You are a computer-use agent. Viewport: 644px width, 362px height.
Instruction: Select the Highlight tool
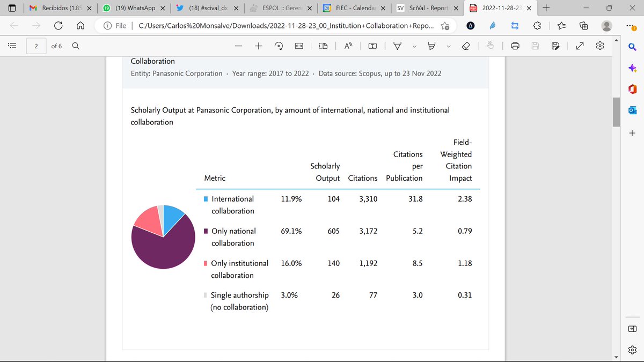tap(431, 46)
